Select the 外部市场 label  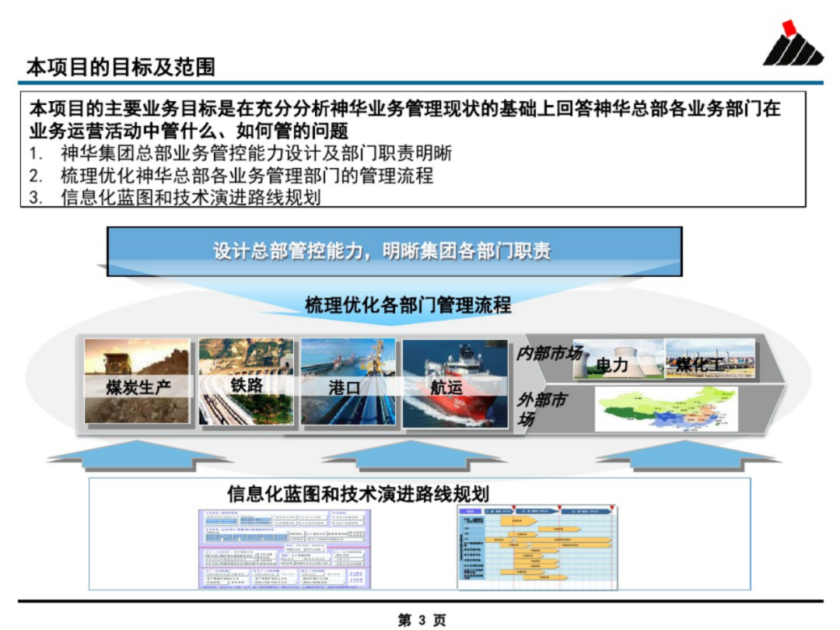[541, 409]
